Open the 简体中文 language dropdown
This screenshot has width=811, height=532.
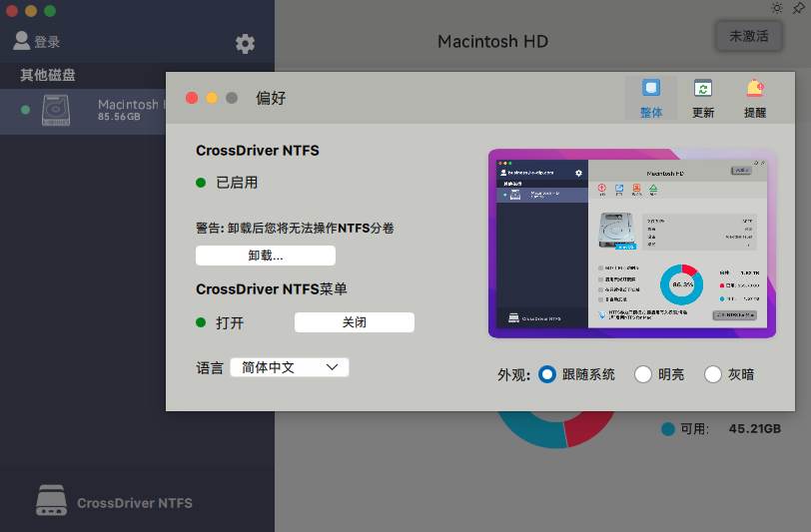point(289,367)
